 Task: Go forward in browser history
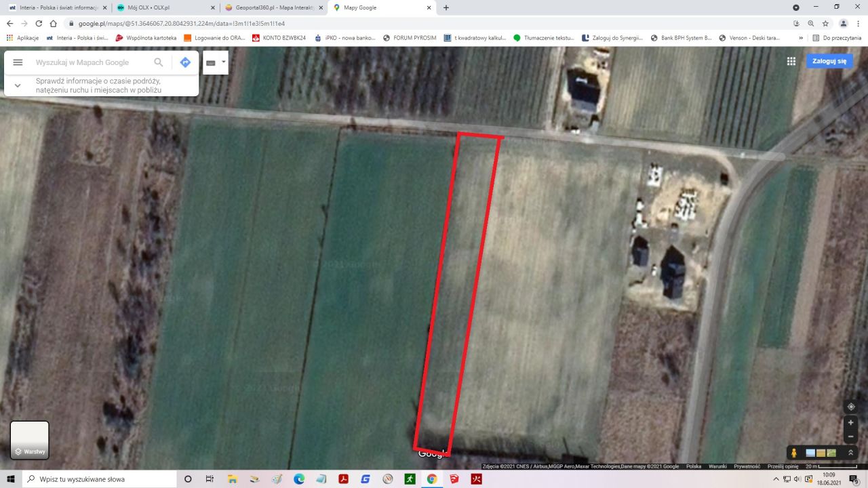[24, 23]
